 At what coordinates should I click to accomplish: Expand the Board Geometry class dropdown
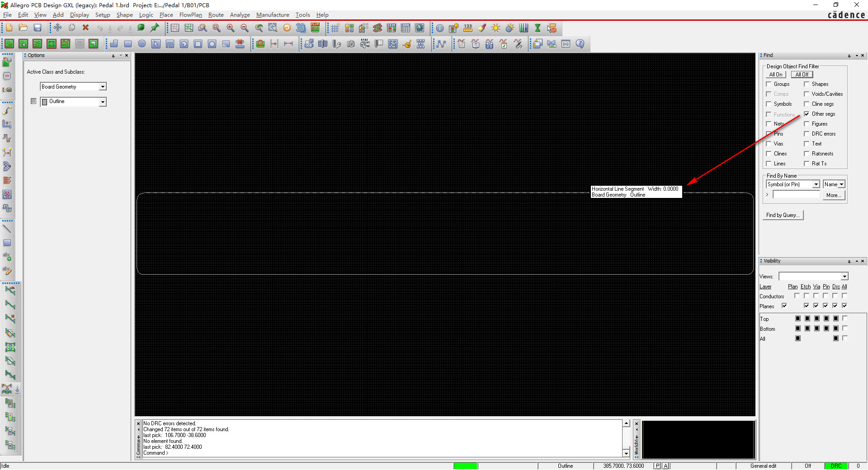[103, 87]
